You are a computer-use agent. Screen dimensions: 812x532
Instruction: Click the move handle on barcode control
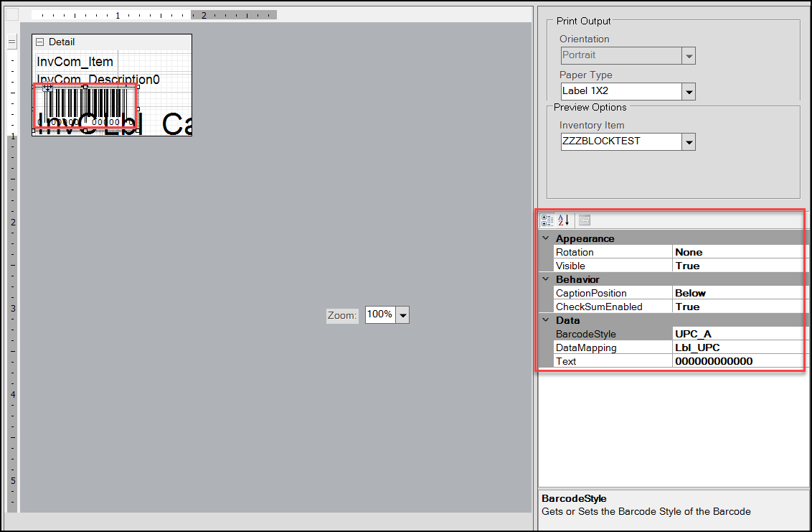(x=47, y=88)
